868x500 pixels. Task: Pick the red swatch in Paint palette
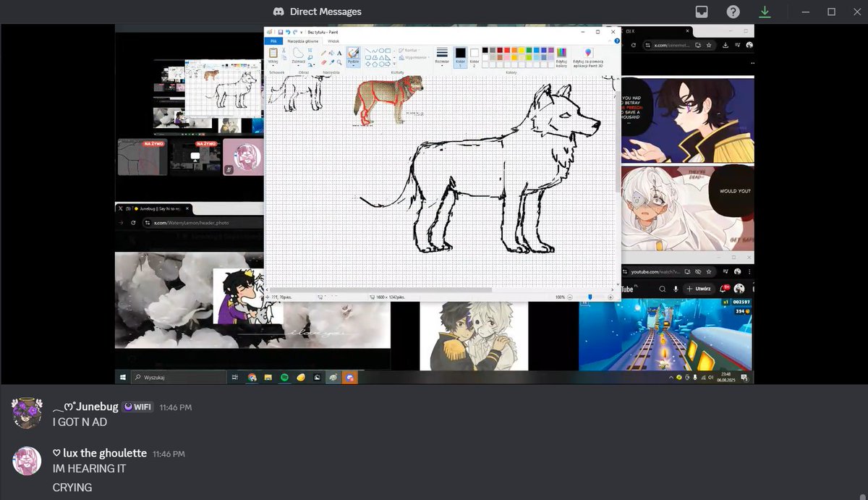[x=507, y=50]
